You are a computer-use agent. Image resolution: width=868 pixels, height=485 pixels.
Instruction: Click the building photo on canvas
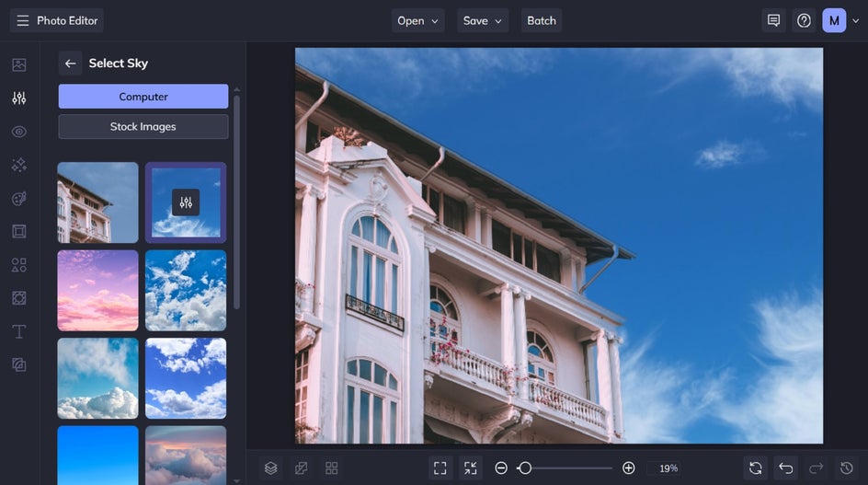[x=559, y=246]
